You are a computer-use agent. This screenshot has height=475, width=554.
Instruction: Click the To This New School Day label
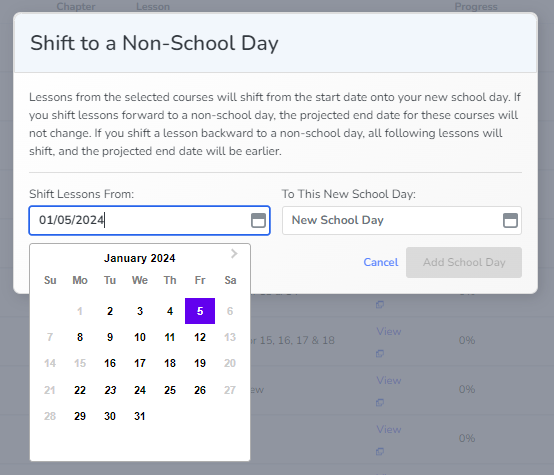349,194
